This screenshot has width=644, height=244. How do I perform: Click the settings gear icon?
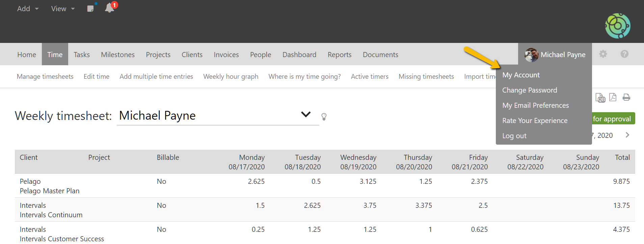point(603,54)
